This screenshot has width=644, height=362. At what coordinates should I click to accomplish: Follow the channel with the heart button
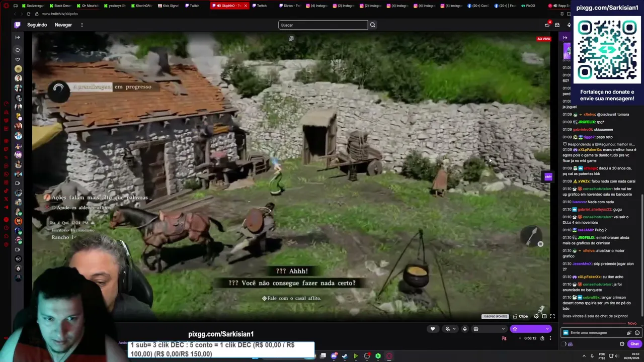coord(433,329)
